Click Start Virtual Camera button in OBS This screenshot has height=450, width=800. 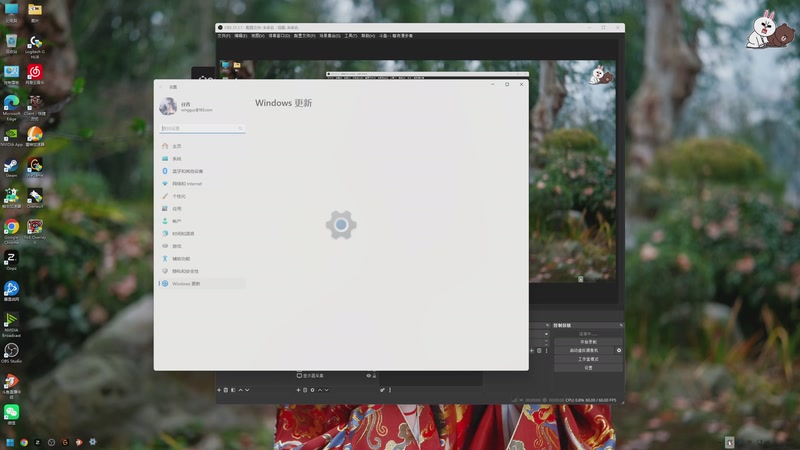click(x=584, y=351)
